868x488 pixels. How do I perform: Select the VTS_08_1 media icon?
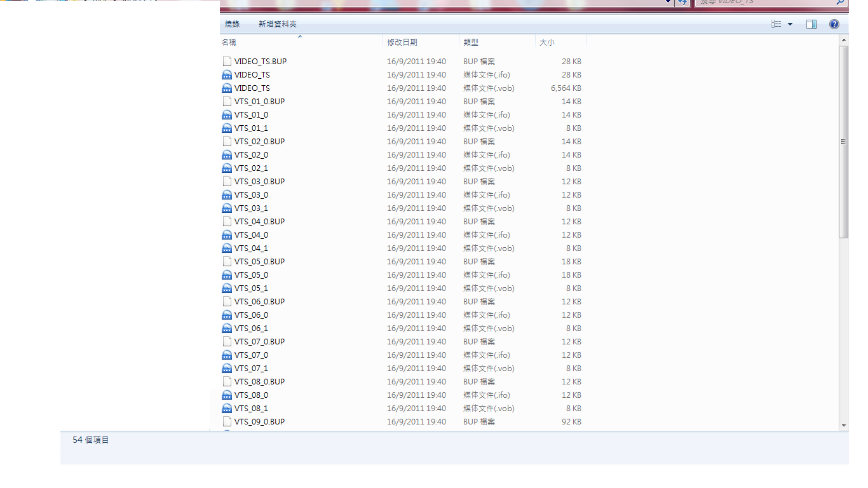click(x=227, y=409)
